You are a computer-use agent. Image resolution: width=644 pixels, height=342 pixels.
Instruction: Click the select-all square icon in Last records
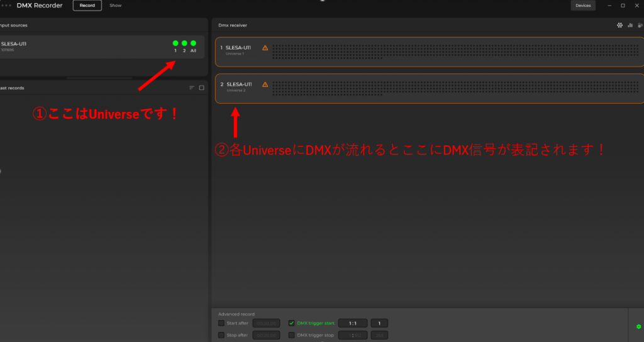tap(201, 88)
